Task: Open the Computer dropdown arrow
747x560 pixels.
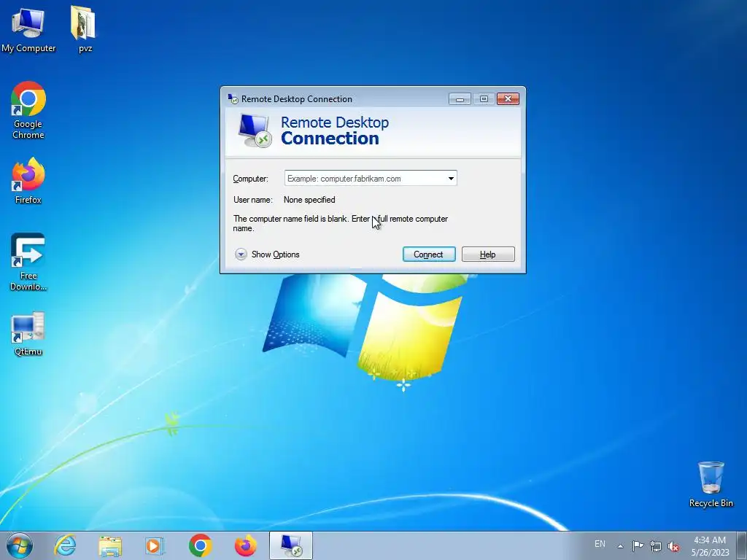Action: point(451,179)
